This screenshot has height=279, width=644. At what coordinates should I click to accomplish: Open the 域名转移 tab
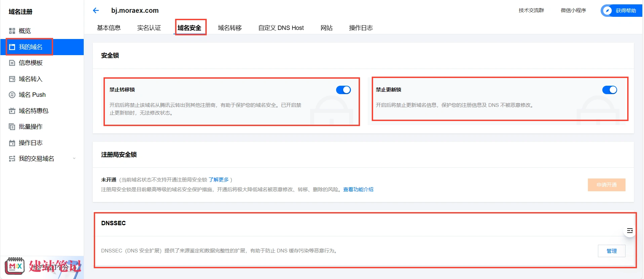click(230, 28)
